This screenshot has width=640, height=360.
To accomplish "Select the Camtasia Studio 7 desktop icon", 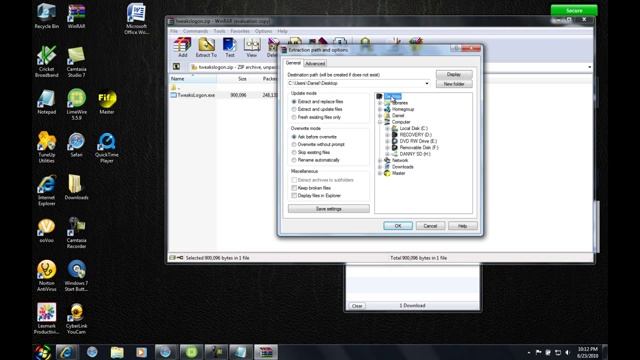I will coord(76,61).
